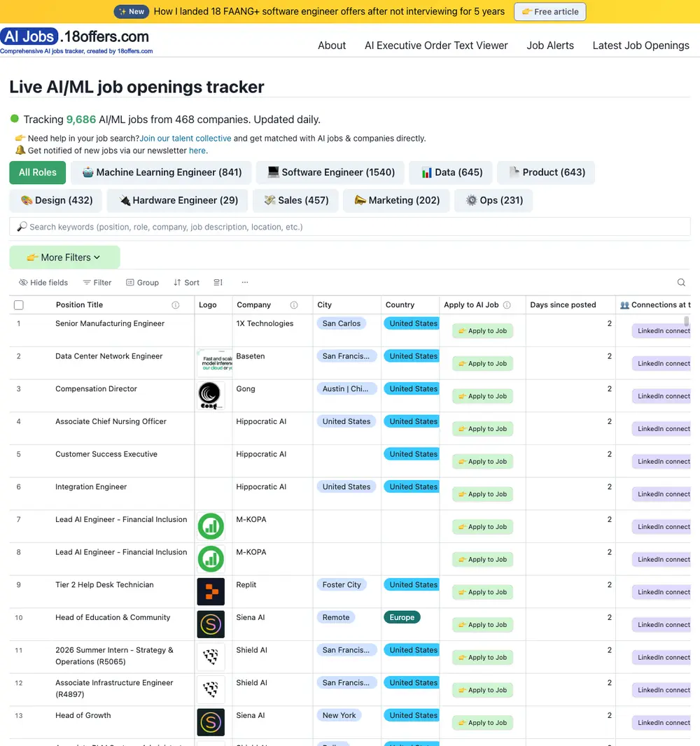
Task: Click info icon beside Apply to AI Job
Action: tap(507, 305)
